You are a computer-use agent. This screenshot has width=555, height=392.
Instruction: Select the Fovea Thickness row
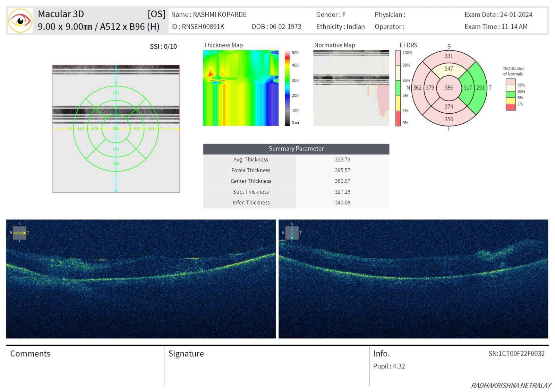click(296, 170)
